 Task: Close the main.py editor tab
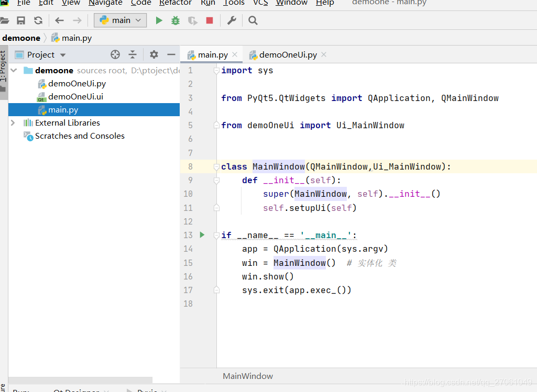pos(235,54)
